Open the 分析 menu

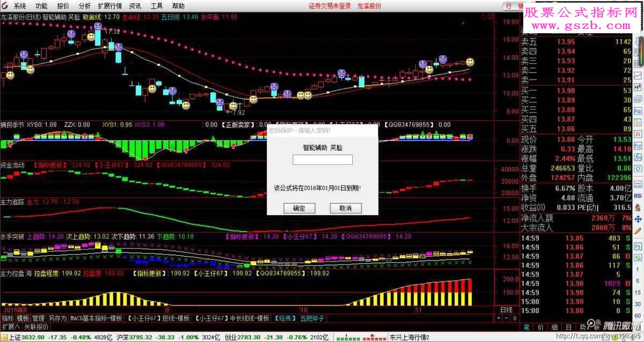coord(84,6)
